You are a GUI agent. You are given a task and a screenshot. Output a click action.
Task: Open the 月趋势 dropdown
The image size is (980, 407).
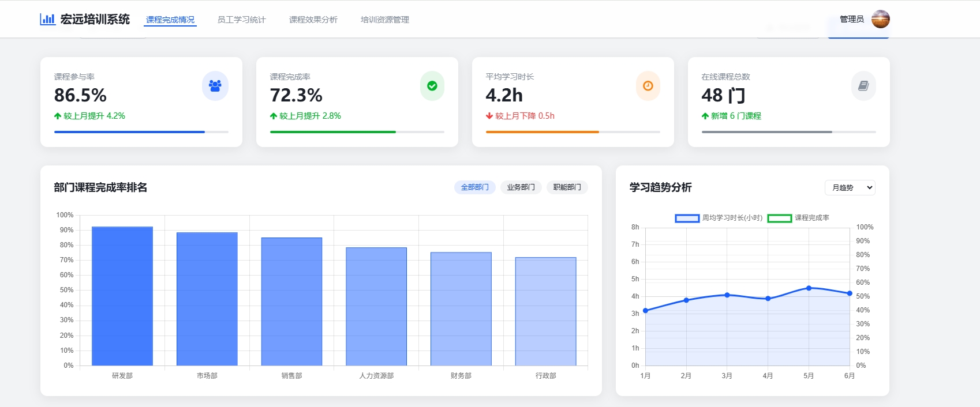coord(850,188)
